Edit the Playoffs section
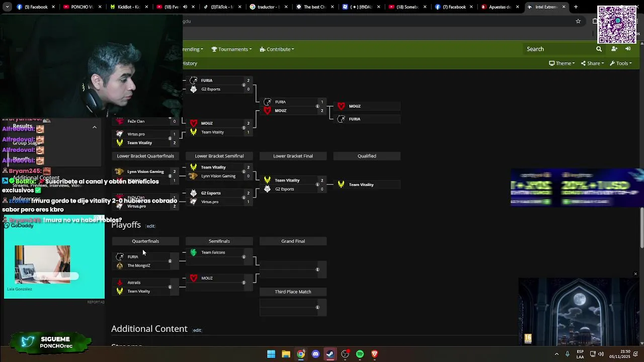Image resolution: width=644 pixels, height=362 pixels. [150, 226]
